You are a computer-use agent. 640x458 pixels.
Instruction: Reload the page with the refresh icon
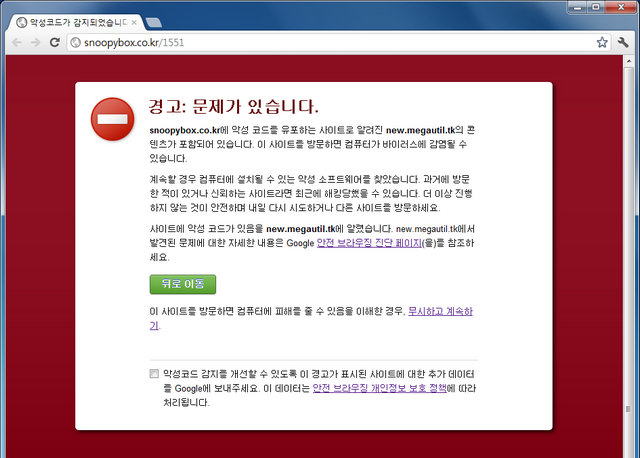(55, 42)
